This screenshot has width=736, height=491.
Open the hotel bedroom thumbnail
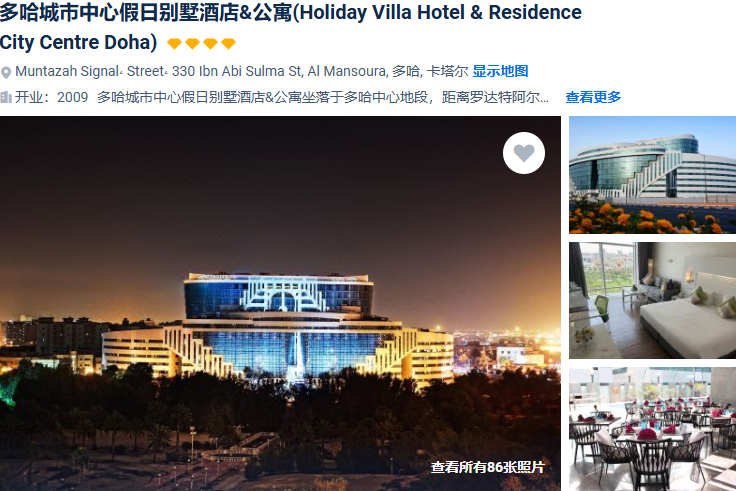pyautogui.click(x=652, y=300)
